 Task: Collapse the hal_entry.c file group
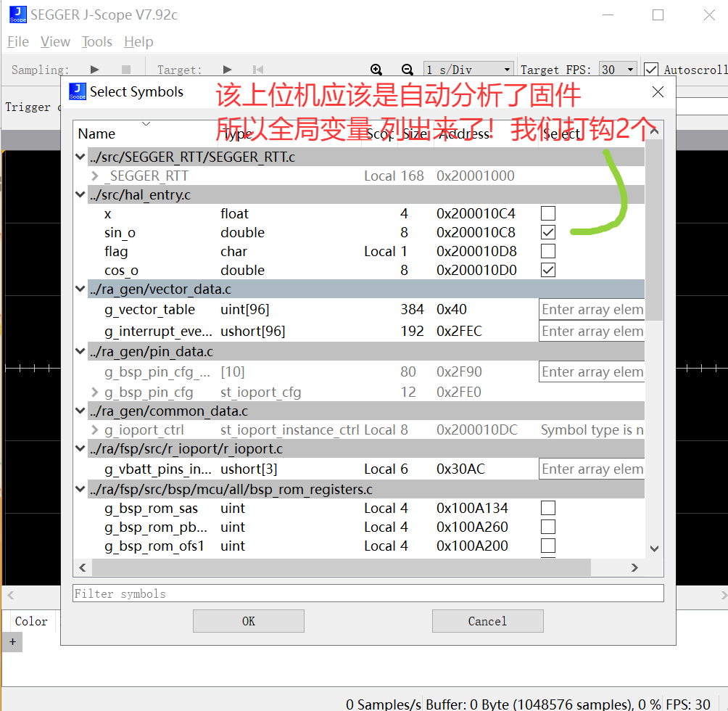coord(80,194)
